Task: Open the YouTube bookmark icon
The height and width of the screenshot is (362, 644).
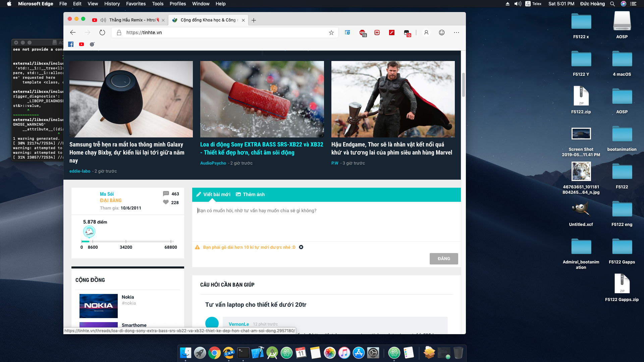Action: pos(82,44)
